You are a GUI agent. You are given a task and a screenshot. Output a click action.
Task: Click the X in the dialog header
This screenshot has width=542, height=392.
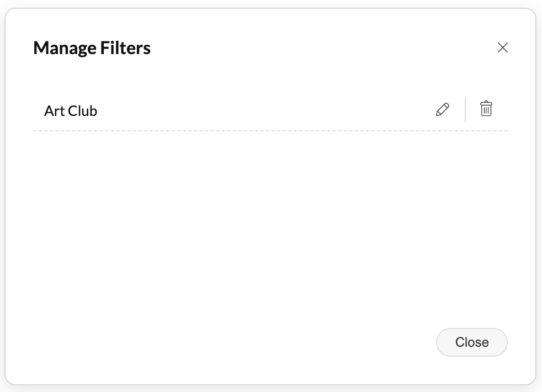coord(502,47)
